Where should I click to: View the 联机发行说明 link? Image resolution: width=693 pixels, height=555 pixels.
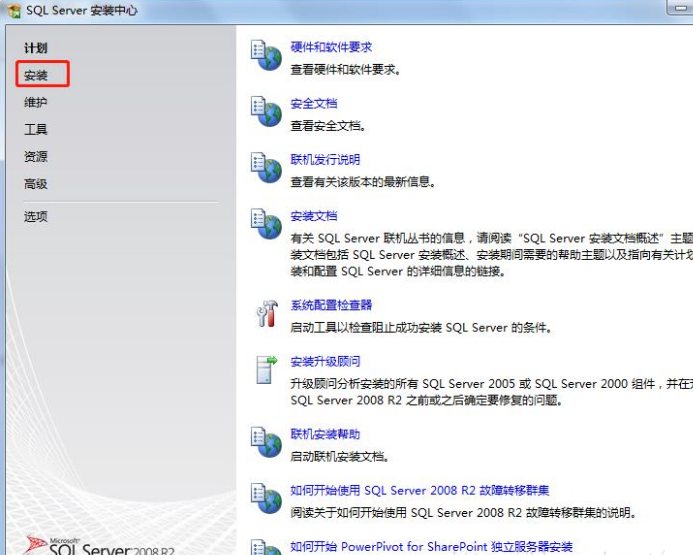(325, 160)
